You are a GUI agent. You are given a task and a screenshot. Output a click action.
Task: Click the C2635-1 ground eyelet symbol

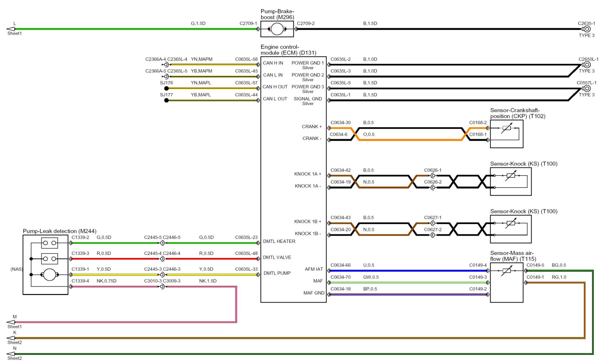point(586,29)
